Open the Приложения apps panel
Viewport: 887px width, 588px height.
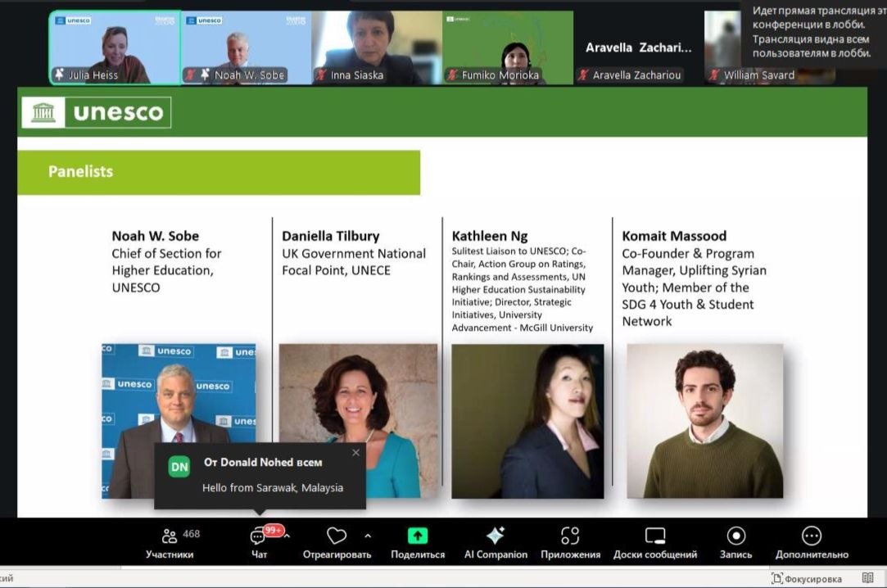[570, 542]
